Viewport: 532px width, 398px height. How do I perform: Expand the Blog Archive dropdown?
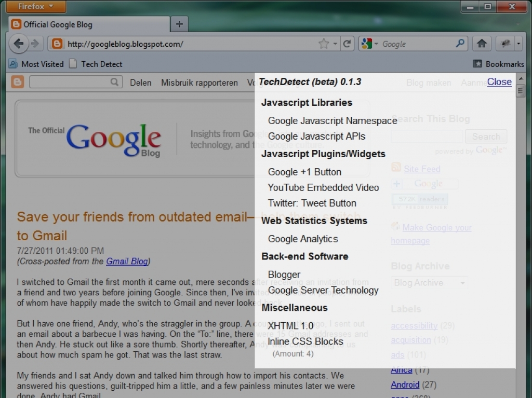[430, 283]
